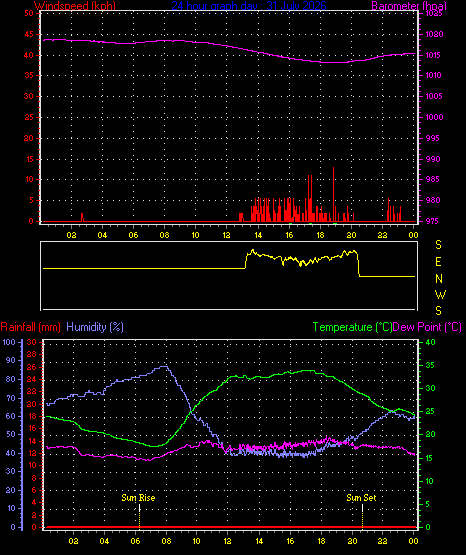Click hour 06 on the rainfall chart's time axis
This screenshot has height=555, width=466.
click(x=136, y=541)
